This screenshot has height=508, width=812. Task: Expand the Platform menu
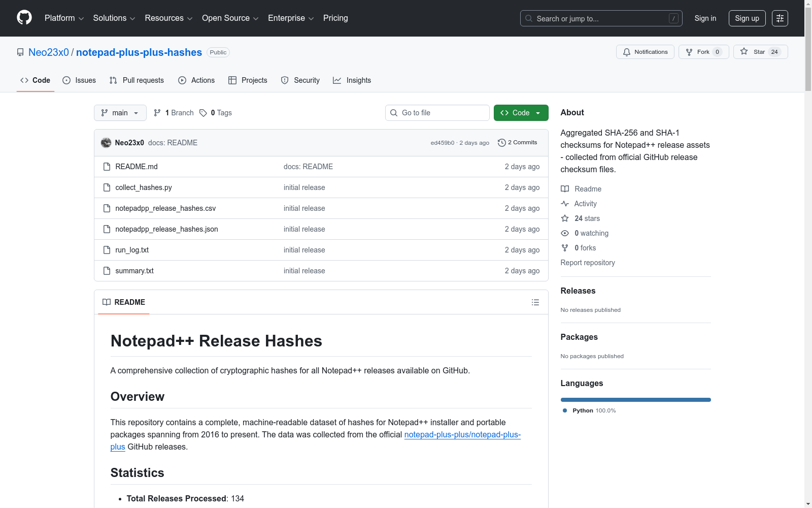[x=64, y=18]
